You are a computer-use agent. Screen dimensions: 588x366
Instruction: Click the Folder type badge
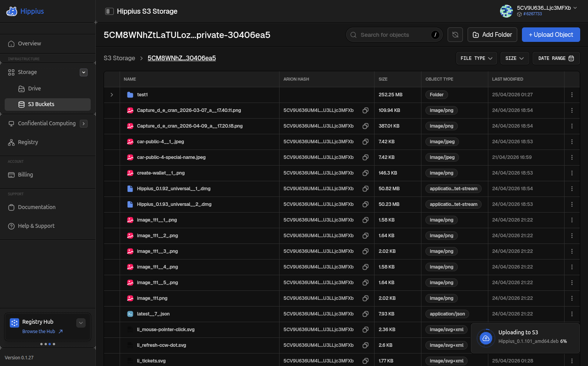pyautogui.click(x=437, y=95)
